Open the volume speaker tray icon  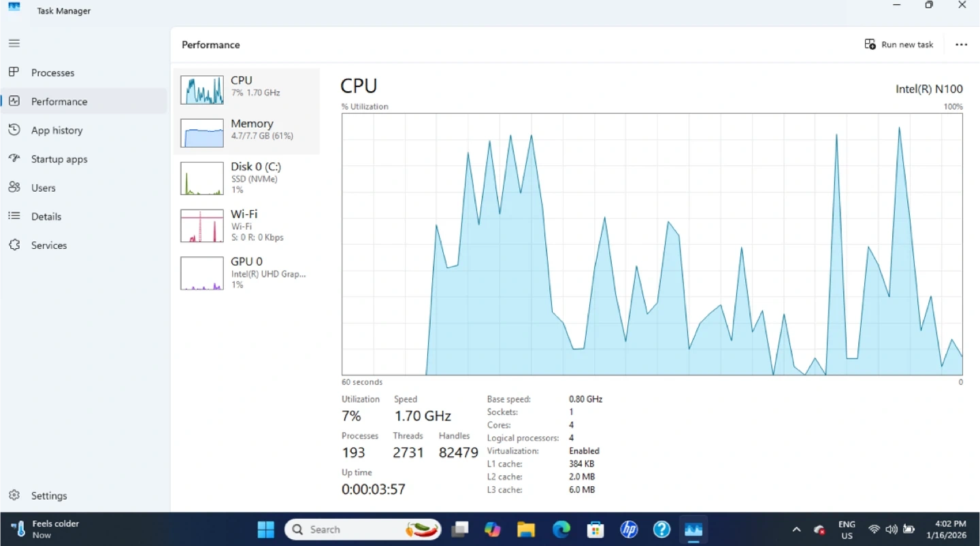[891, 530]
